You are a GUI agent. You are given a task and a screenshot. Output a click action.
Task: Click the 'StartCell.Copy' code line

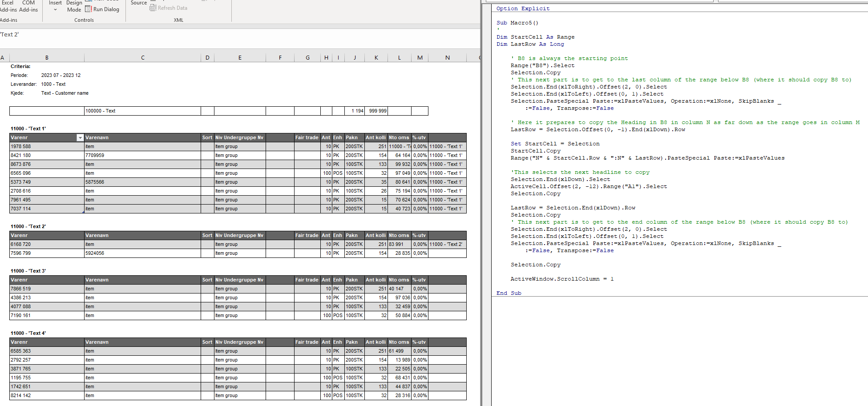[x=536, y=151]
